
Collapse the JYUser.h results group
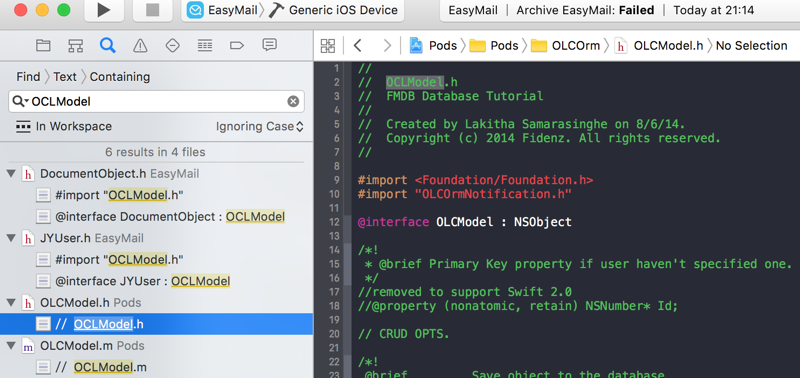tap(11, 238)
